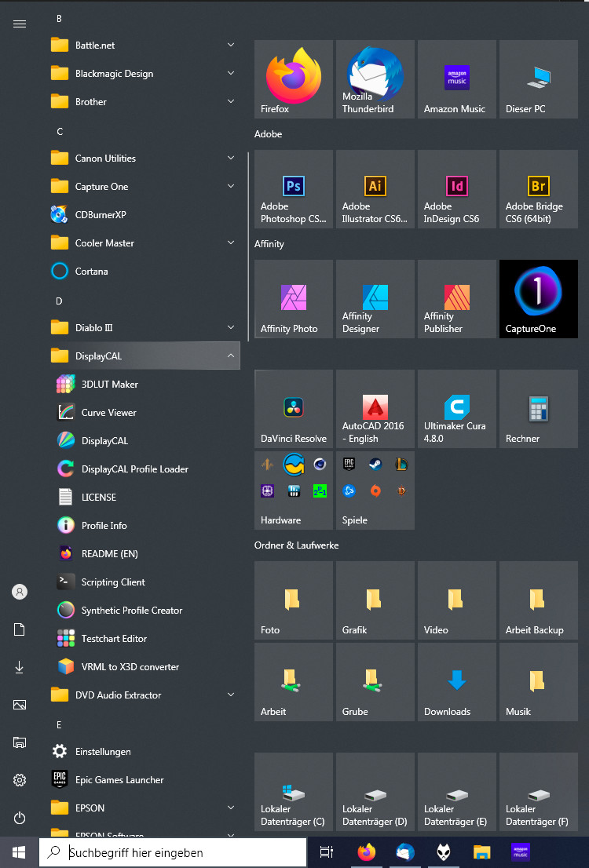Viewport: 589px width, 868px height.
Task: Open AutoCAD 2016 - English tile
Action: click(x=375, y=409)
